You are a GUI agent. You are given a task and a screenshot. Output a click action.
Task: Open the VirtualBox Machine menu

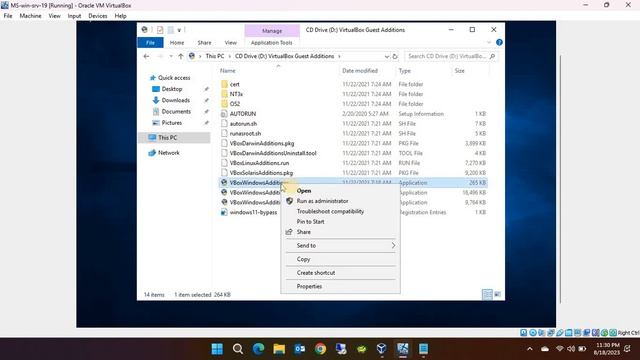point(30,16)
